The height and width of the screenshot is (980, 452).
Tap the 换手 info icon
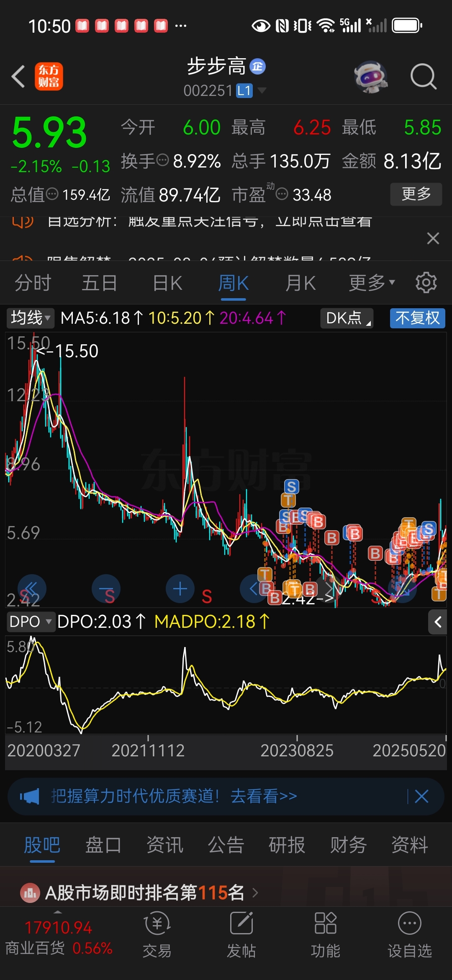click(162, 160)
